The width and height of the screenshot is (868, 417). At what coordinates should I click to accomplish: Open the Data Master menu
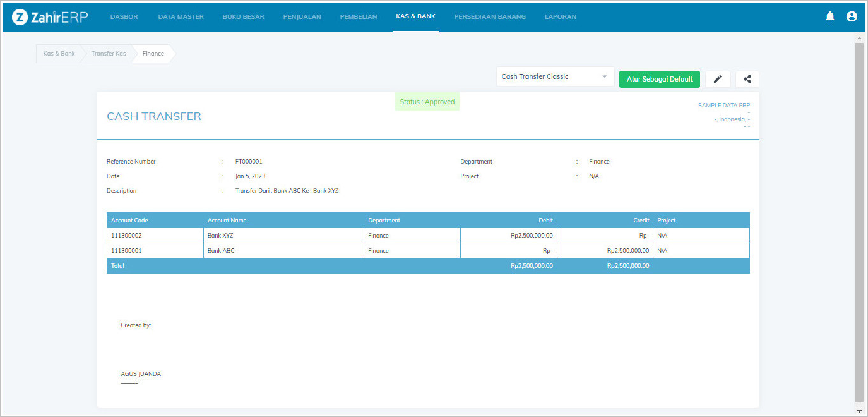[181, 17]
